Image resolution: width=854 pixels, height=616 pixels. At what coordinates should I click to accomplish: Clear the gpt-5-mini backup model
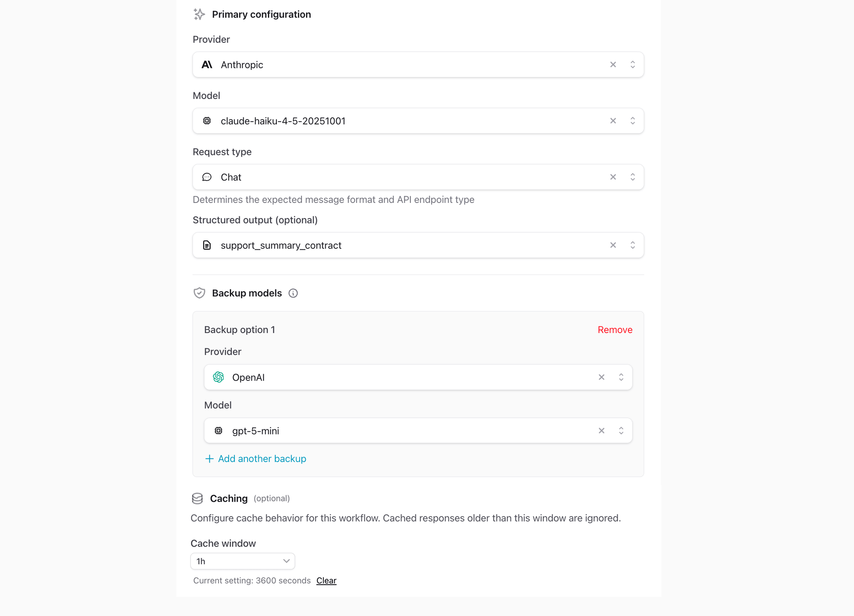point(601,431)
